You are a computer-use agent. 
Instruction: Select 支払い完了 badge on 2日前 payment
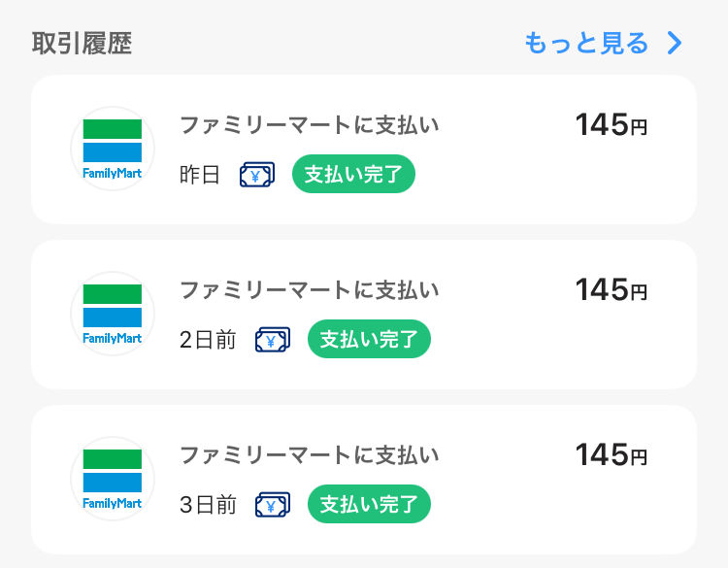[369, 339]
